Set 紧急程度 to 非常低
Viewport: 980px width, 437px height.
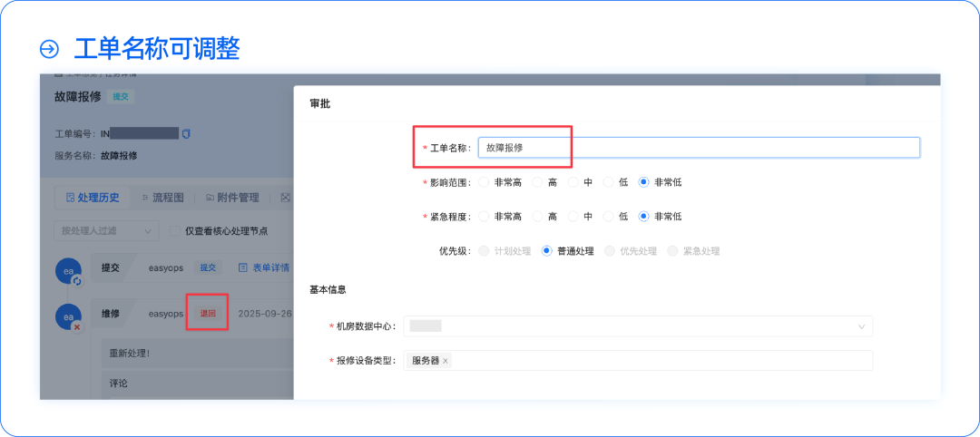pyautogui.click(x=643, y=217)
